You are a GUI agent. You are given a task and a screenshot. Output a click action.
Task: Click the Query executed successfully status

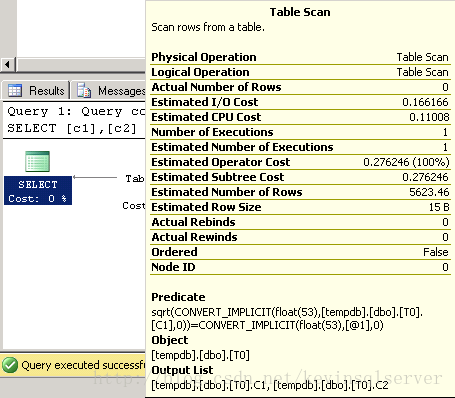(83, 365)
